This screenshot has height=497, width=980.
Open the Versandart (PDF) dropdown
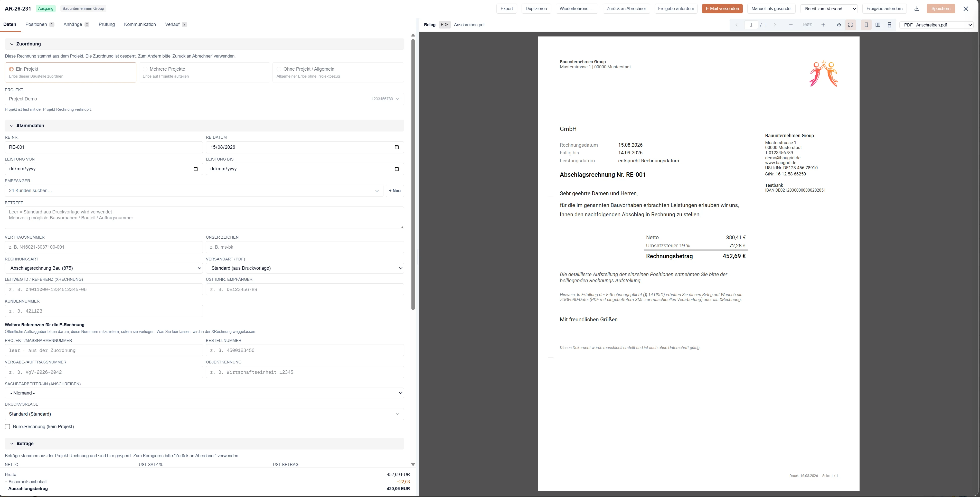point(305,268)
